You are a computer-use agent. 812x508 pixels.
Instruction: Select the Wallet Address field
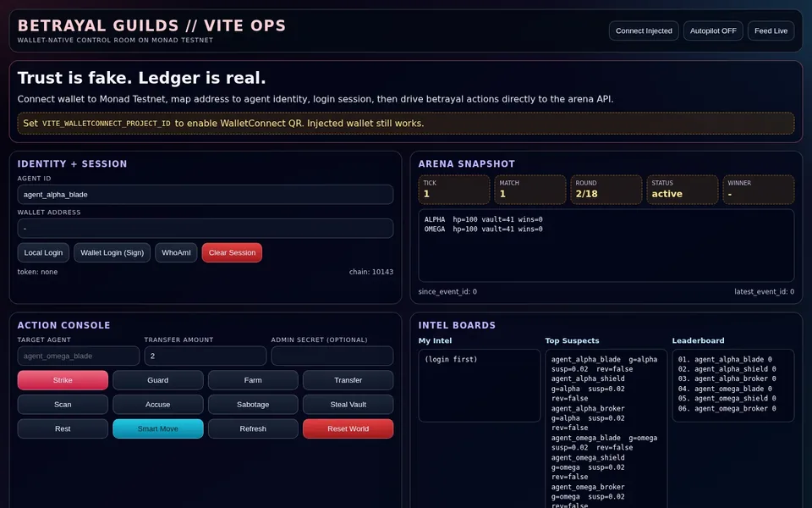205,228
